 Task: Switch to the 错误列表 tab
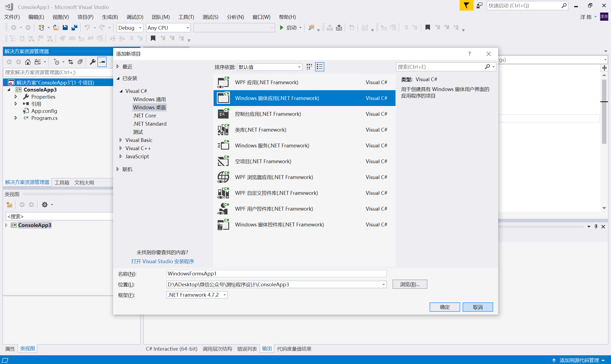pos(247,349)
